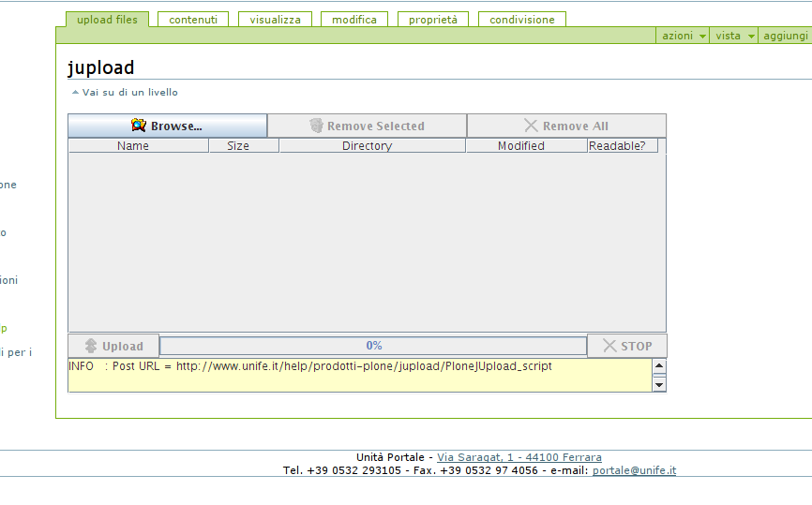Open the azioni dropdown menu
The height and width of the screenshot is (505, 812).
coord(684,36)
